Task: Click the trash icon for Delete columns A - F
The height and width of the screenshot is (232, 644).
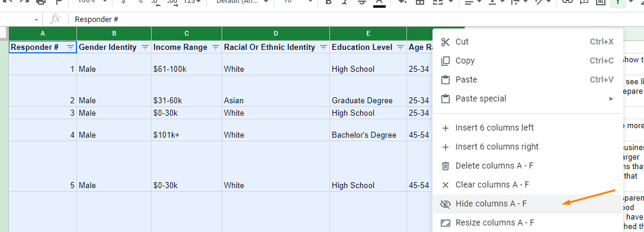Action: [x=445, y=166]
